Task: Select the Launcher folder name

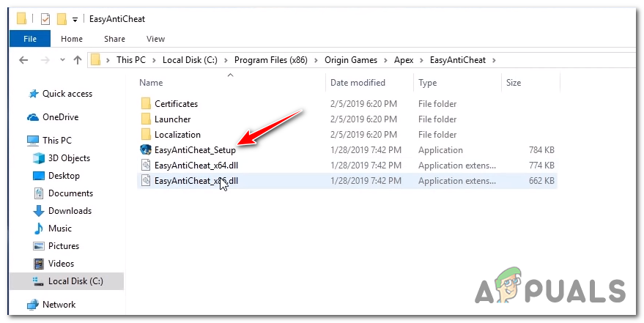Action: (172, 119)
